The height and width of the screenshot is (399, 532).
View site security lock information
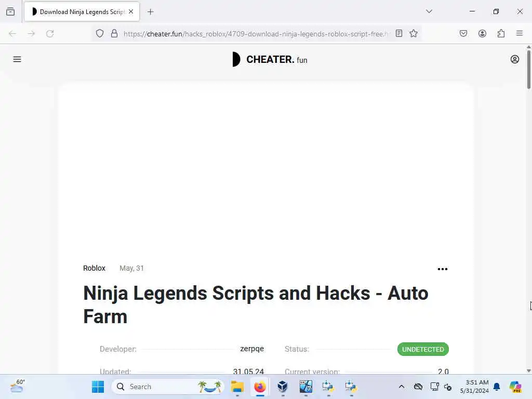(x=114, y=33)
